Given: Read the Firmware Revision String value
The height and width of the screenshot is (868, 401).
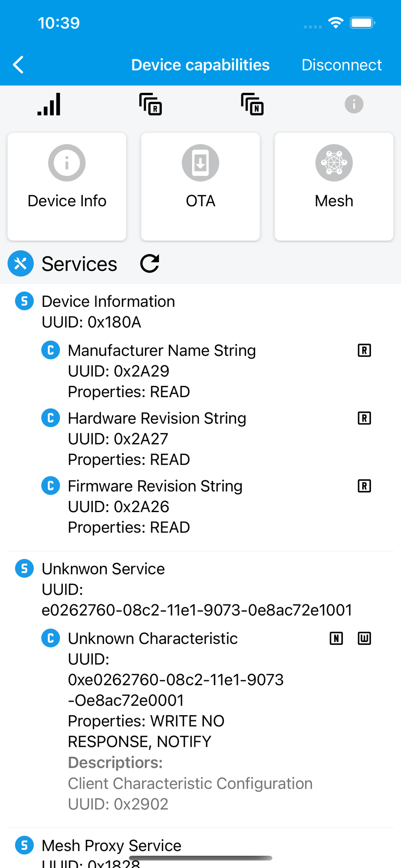Looking at the screenshot, I should pos(364,486).
